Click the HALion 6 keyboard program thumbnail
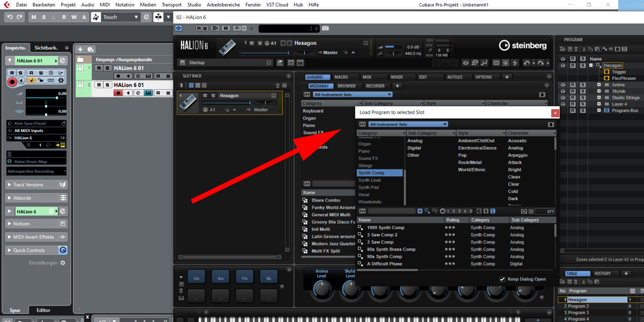Screen dimensions: 644x322 tap(228, 47)
